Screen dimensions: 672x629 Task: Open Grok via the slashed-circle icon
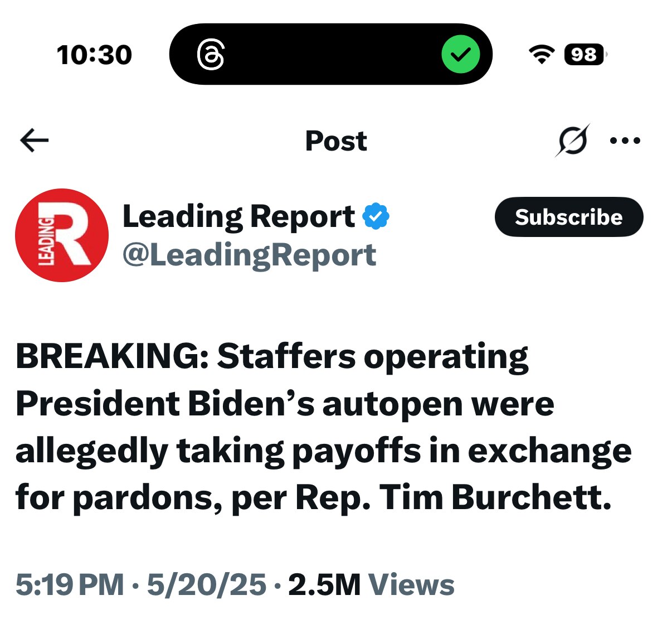(572, 141)
